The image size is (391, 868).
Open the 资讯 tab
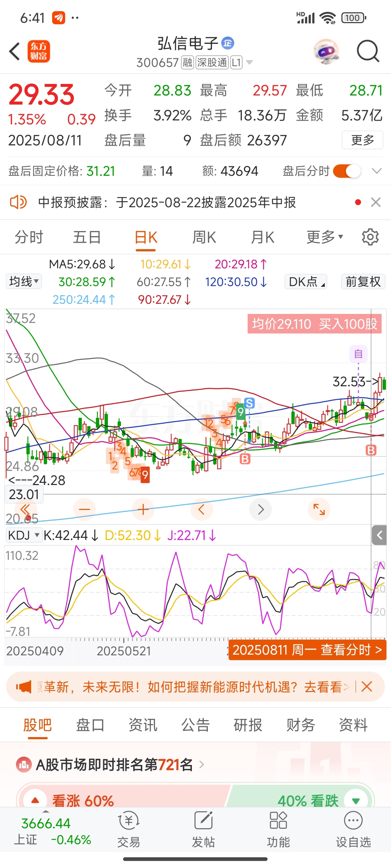point(143,725)
